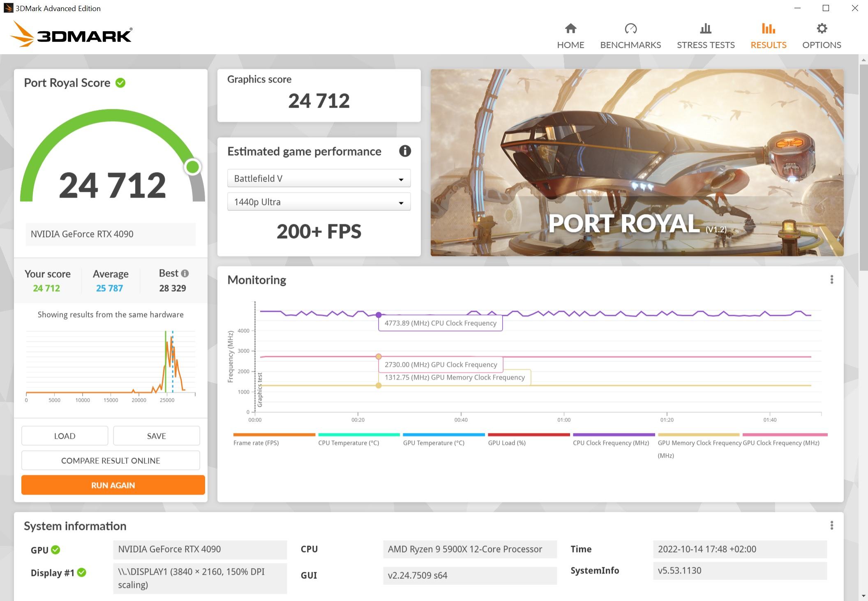Toggle GPU Load (%) legend series

tap(529, 440)
